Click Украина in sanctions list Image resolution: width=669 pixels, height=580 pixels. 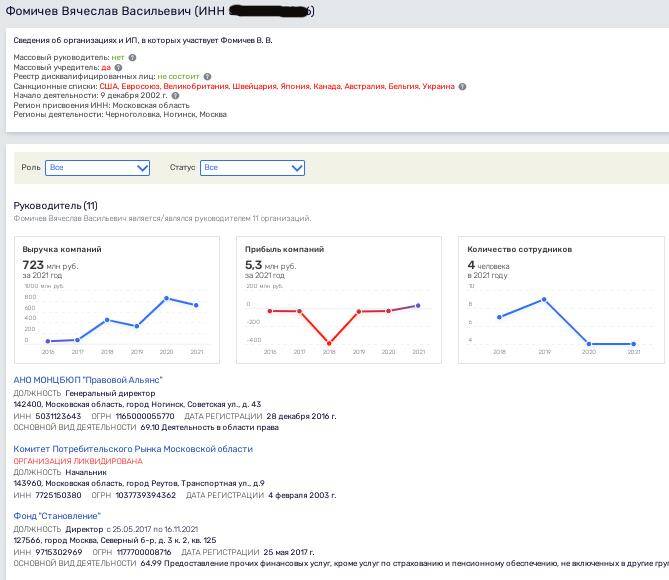tap(438, 87)
